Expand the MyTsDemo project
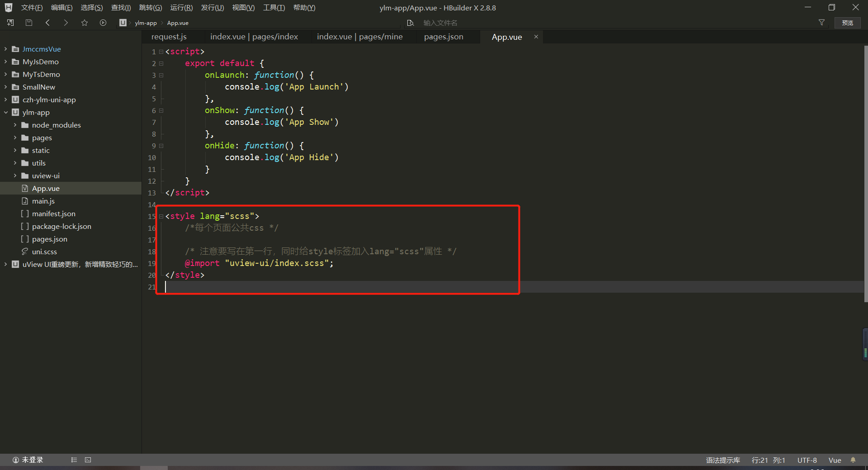The image size is (868, 470). (5, 74)
